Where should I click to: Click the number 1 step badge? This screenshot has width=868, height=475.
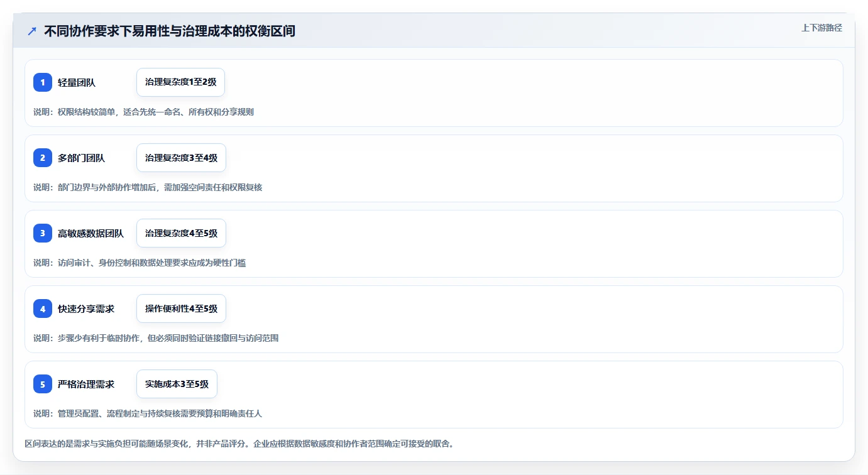tap(43, 82)
